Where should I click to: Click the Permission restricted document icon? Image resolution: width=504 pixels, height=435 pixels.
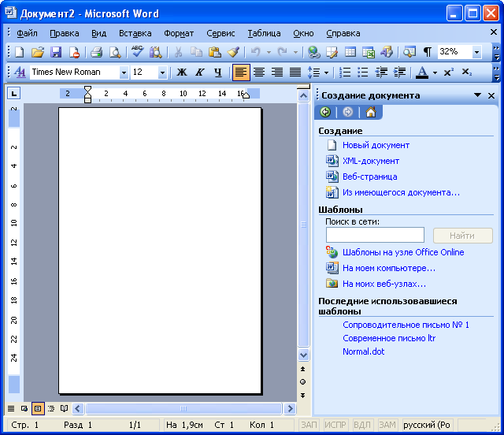[x=74, y=52]
